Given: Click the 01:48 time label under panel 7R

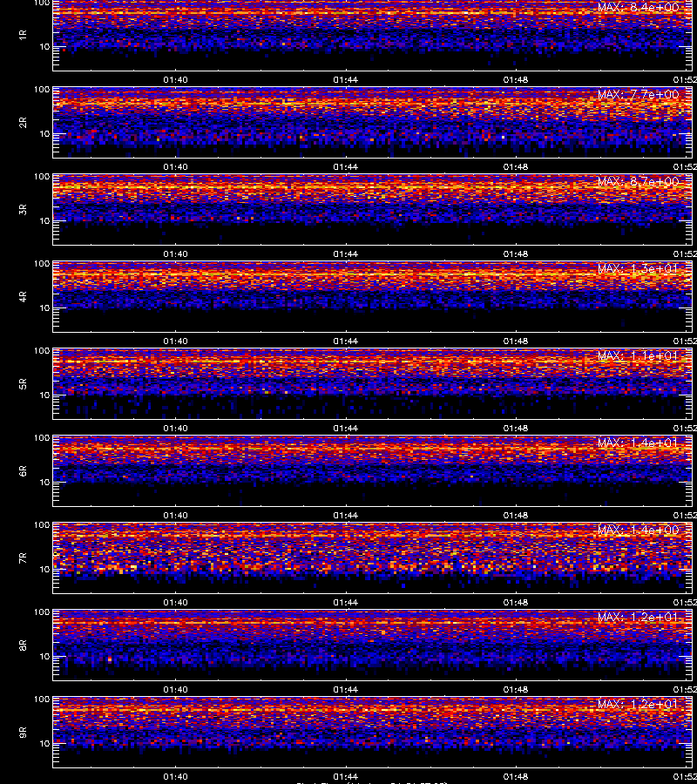Looking at the screenshot, I should [x=516, y=603].
